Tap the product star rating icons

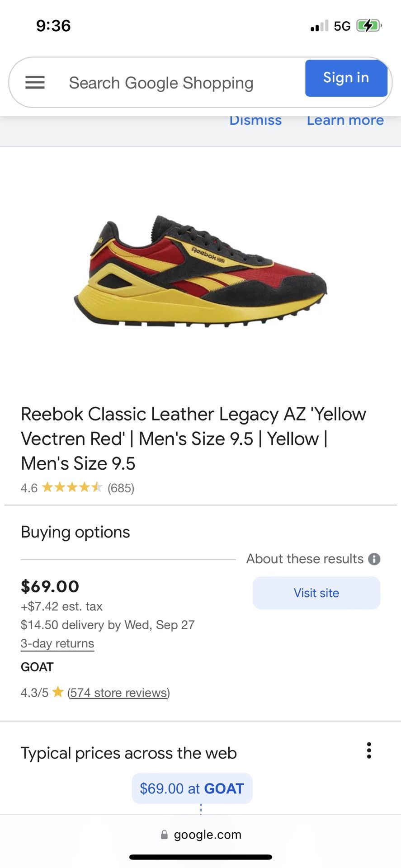pyautogui.click(x=72, y=487)
